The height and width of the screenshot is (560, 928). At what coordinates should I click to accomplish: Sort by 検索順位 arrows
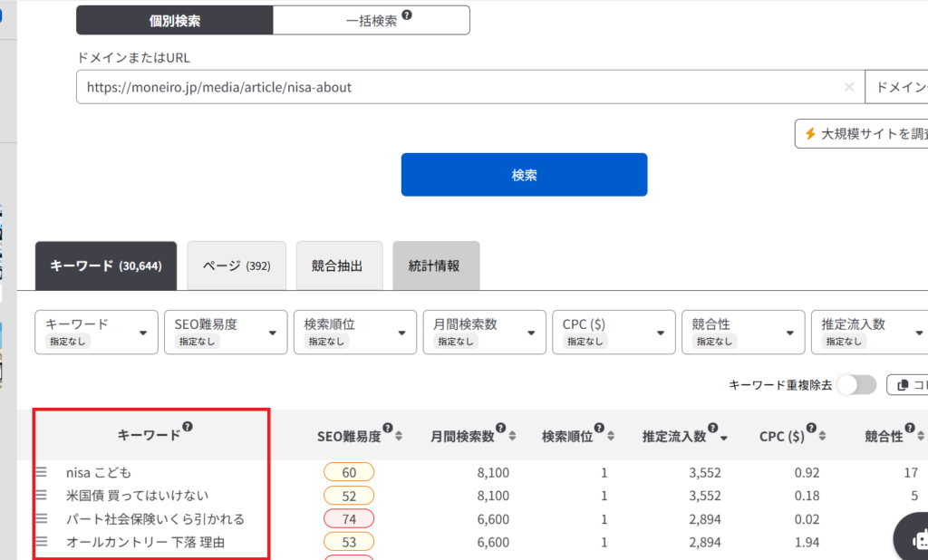[611, 436]
